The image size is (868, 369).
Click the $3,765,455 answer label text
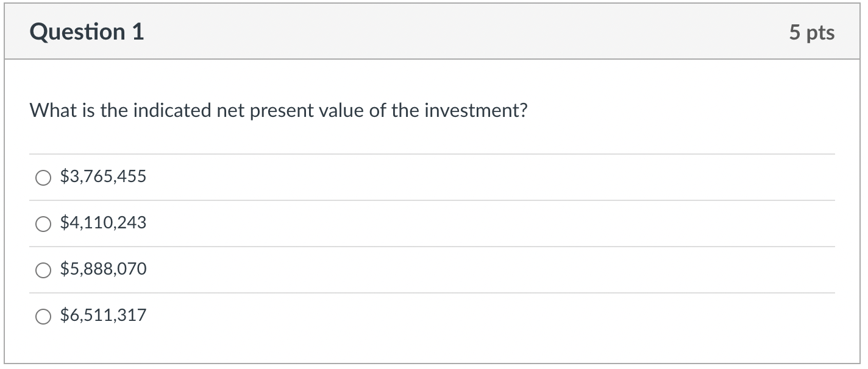(x=102, y=177)
